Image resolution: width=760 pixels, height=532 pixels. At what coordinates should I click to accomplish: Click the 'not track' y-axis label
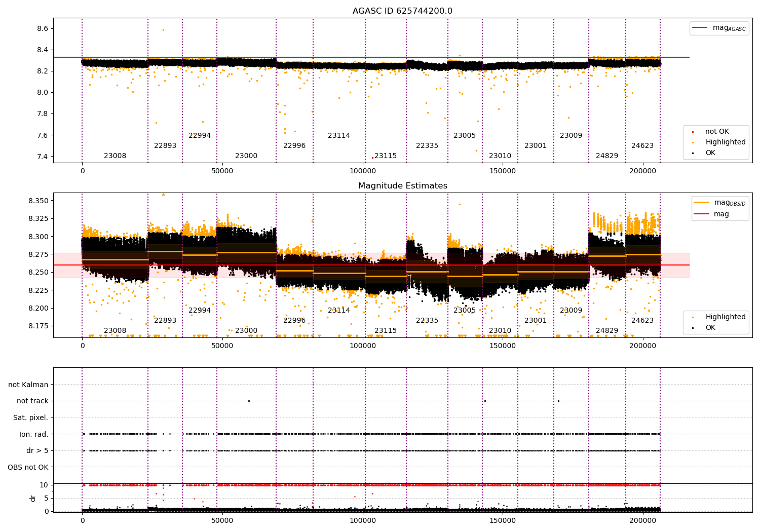pos(32,401)
